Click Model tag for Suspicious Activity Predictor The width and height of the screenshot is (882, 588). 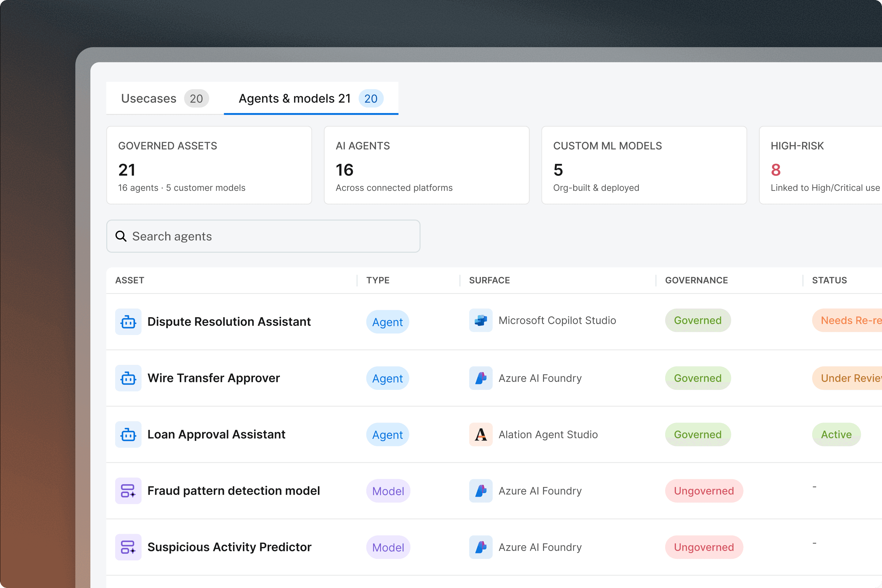point(388,547)
